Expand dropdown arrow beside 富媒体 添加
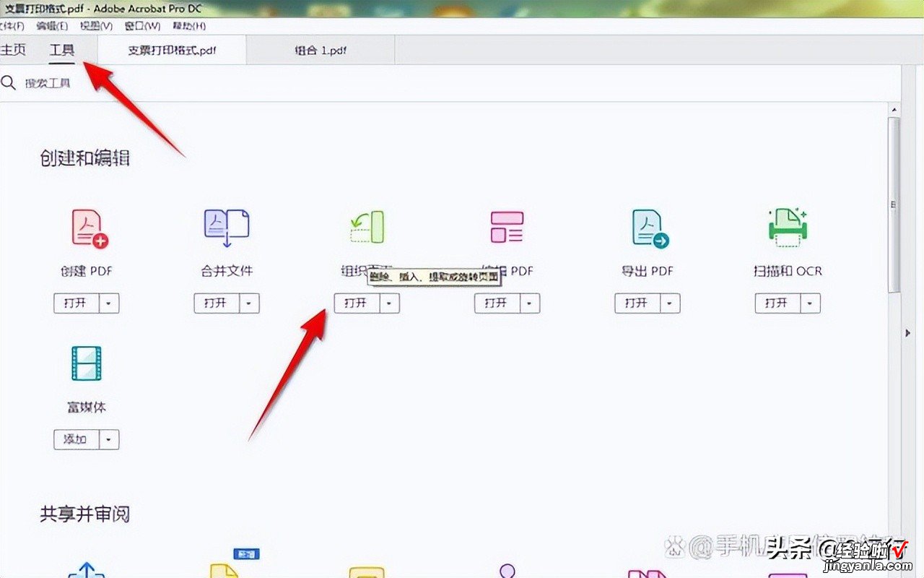Viewport: 924px width, 578px height. point(108,439)
